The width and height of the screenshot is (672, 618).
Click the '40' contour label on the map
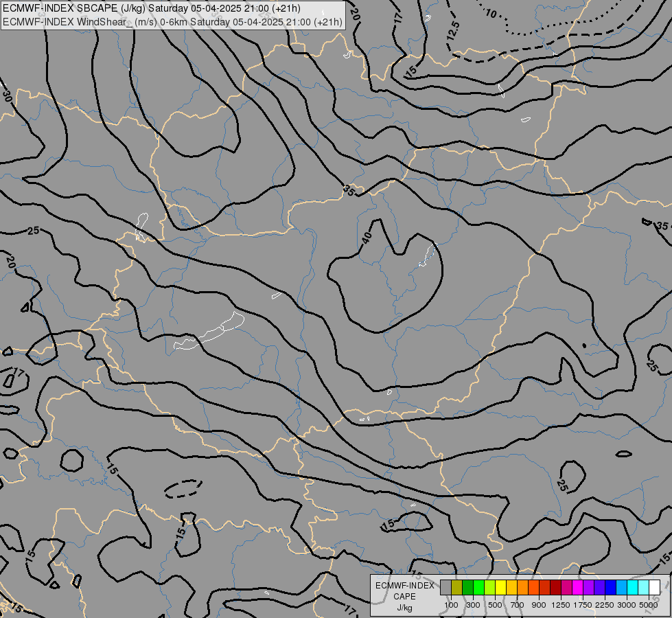tap(367, 238)
